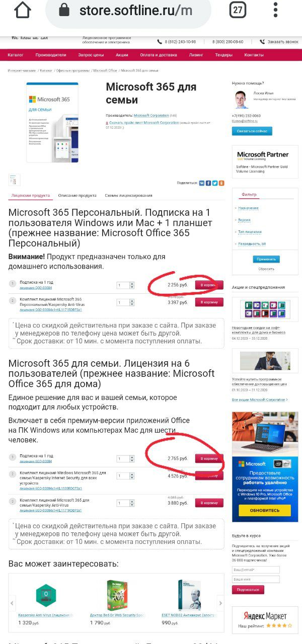Increase quantity for the 2 256 руб. subscription
The height and width of the screenshot is (644, 302).
132,284
